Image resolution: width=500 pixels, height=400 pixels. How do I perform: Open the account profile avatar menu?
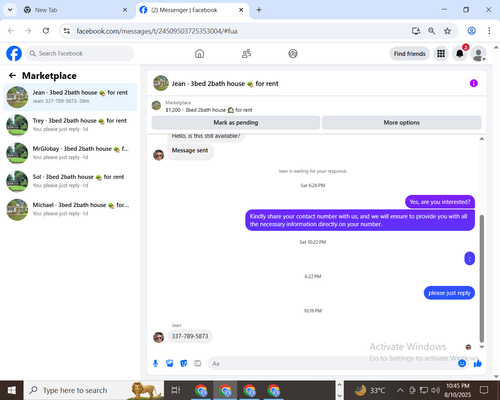click(478, 53)
